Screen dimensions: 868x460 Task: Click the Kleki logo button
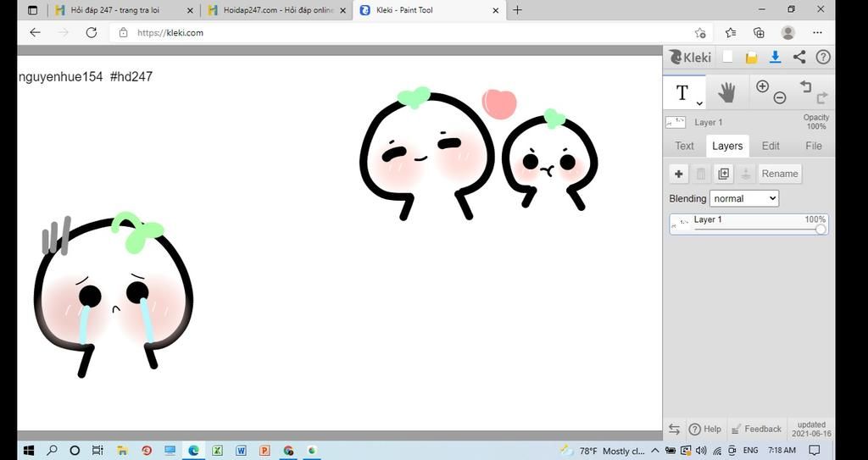(x=689, y=57)
